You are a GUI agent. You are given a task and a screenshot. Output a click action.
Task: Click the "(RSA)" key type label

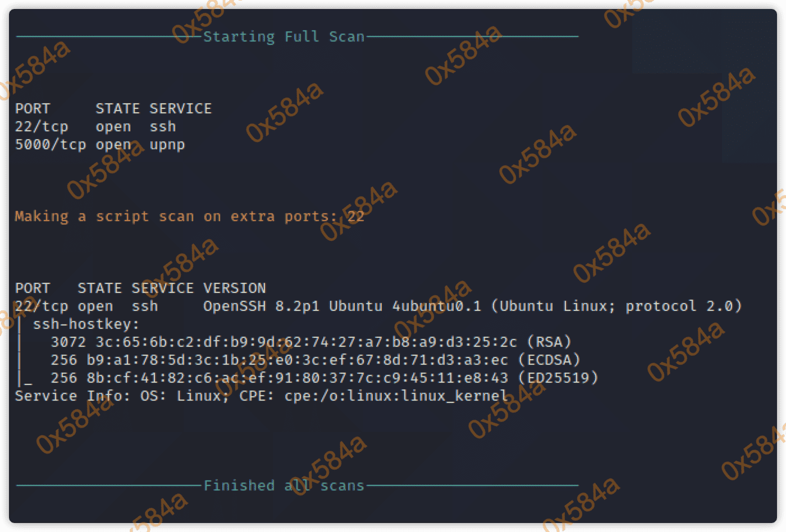[549, 342]
